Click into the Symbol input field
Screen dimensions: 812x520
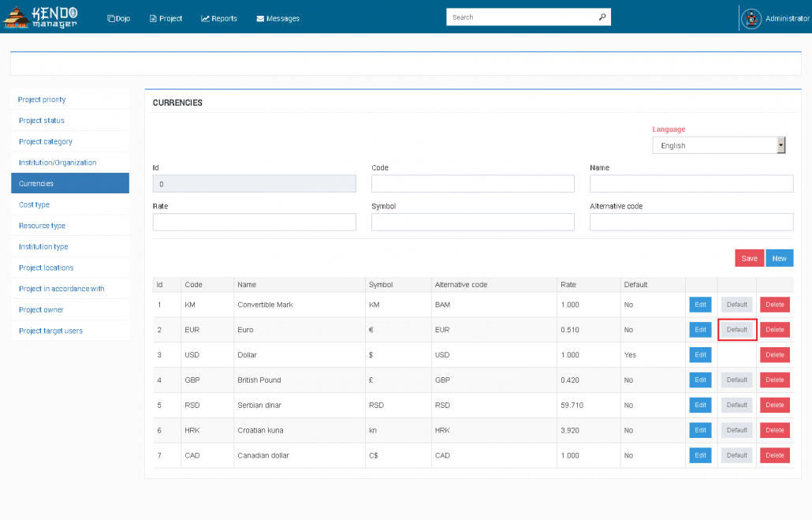pos(473,222)
